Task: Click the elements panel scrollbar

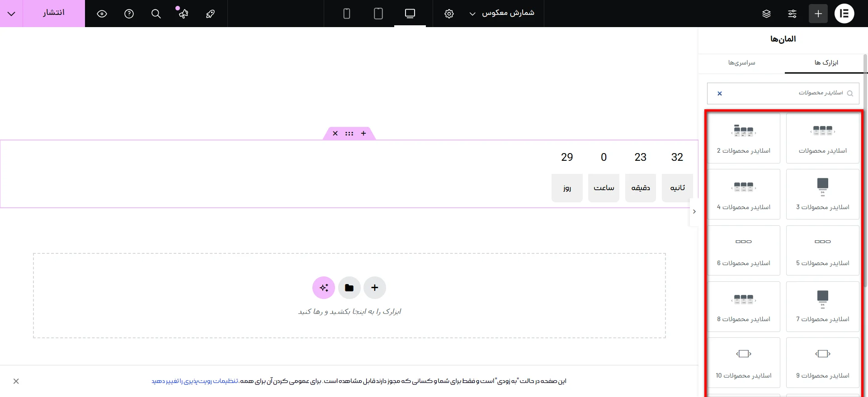Action: tap(865, 172)
